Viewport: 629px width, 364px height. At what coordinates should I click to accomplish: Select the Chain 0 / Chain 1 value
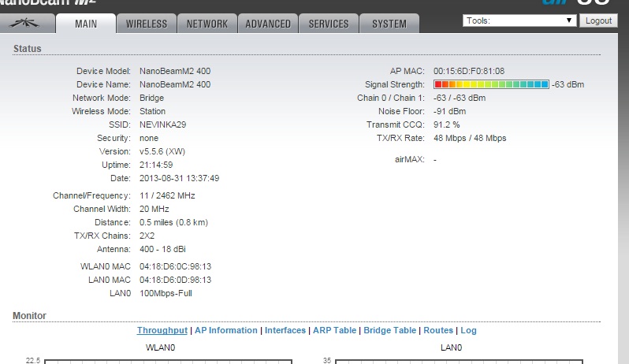tap(460, 98)
